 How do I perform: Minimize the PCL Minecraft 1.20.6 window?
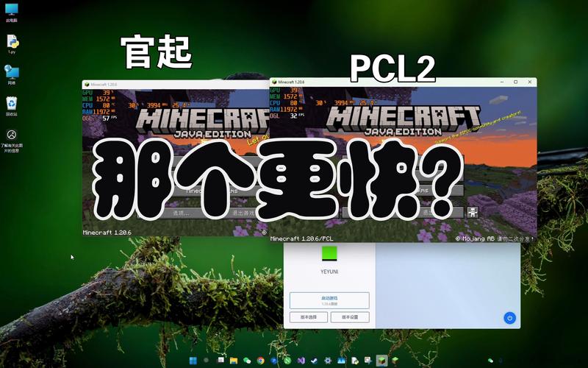pyautogui.click(x=502, y=82)
